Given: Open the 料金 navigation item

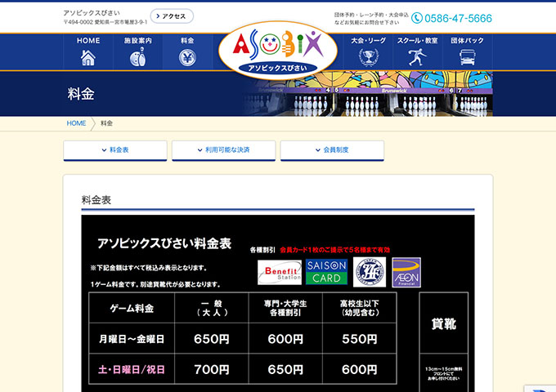Looking at the screenshot, I should pos(187,51).
